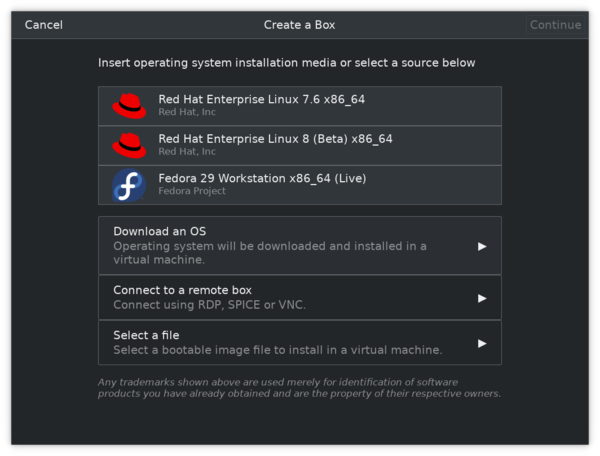The width and height of the screenshot is (600, 456).
Task: Click 'Red Hat, Inc' vendor under RHEL 8 Beta
Action: tap(187, 151)
